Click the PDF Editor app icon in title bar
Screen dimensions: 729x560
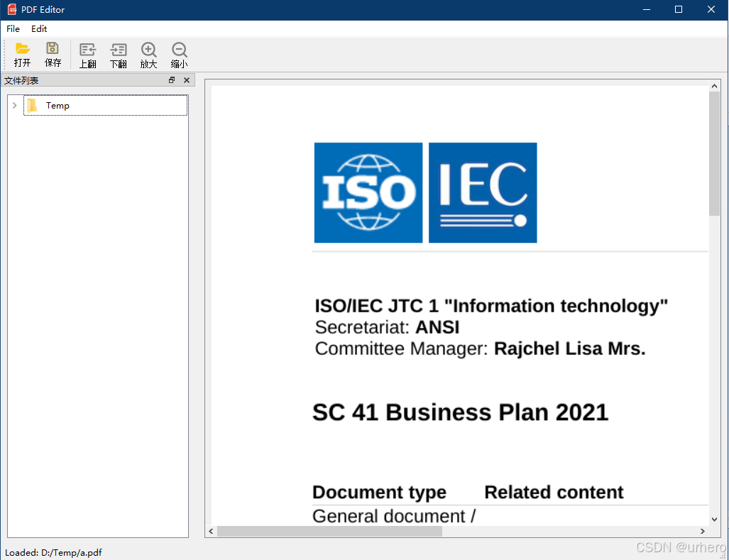click(12, 9)
